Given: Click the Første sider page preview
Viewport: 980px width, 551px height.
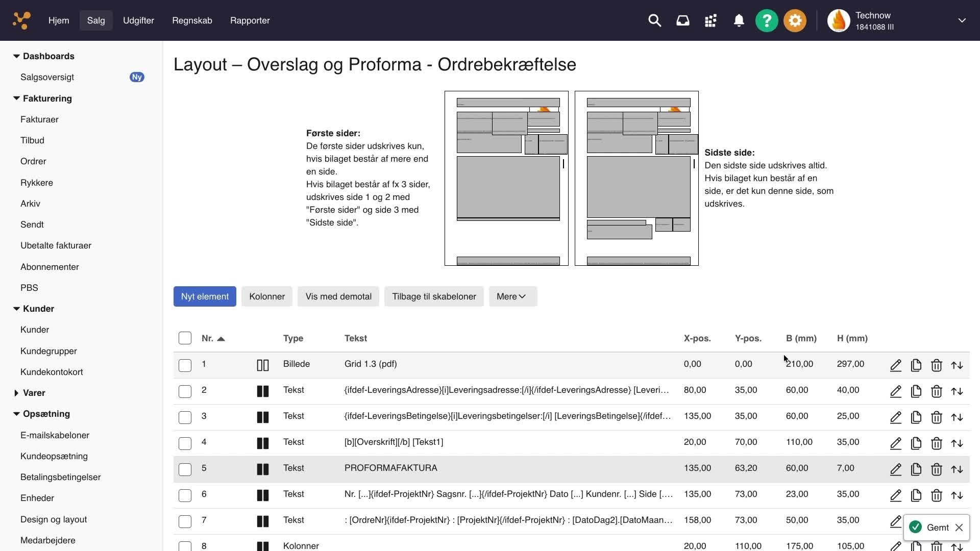Looking at the screenshot, I should (x=506, y=179).
